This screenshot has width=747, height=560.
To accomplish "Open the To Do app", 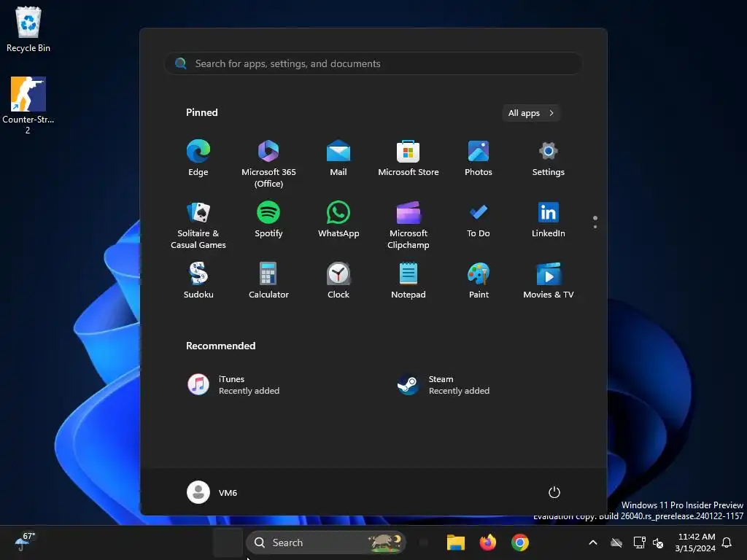I will point(479,220).
